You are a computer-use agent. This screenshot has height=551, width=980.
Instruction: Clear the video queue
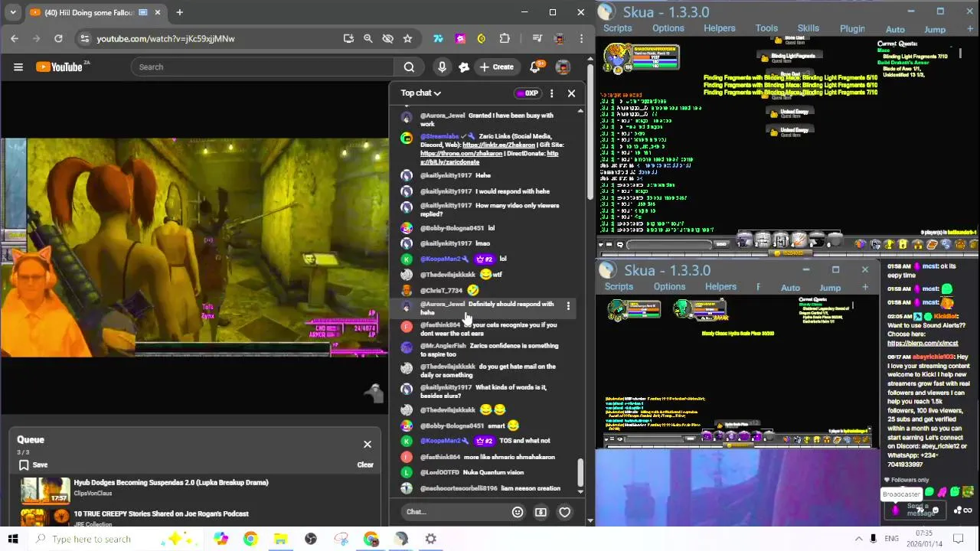point(365,465)
